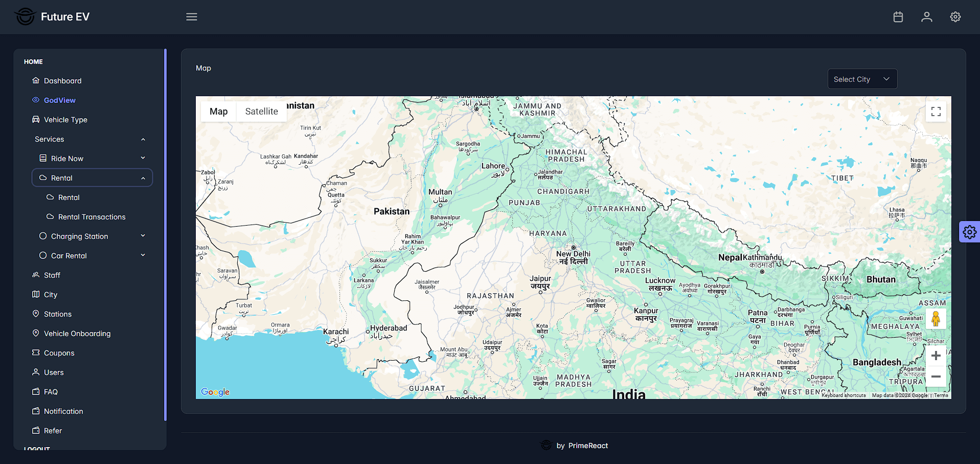Open the Vehicle Onboarding menu item
The image size is (980, 464).
[92, 333]
